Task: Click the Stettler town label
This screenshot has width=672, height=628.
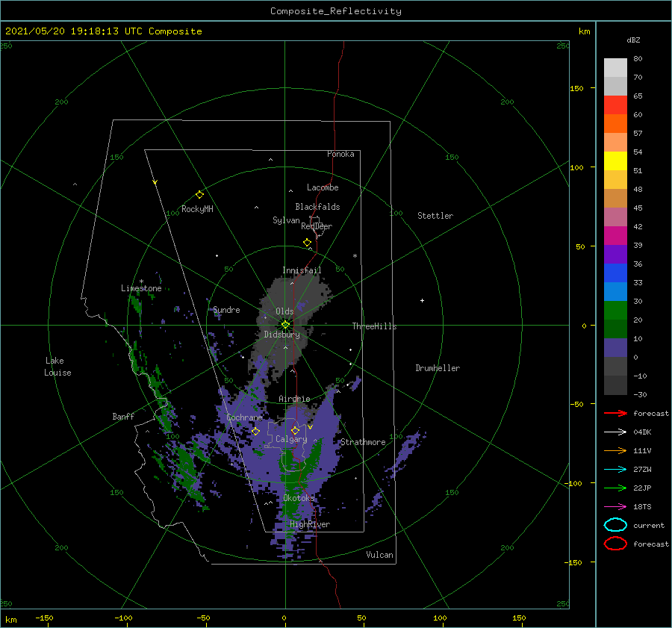Action: click(x=435, y=216)
